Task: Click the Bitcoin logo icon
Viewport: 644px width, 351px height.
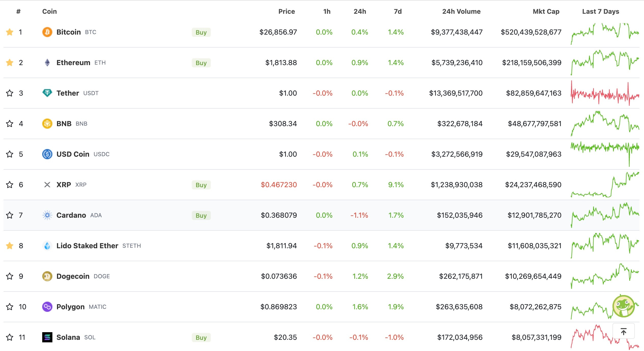Action: [x=47, y=32]
